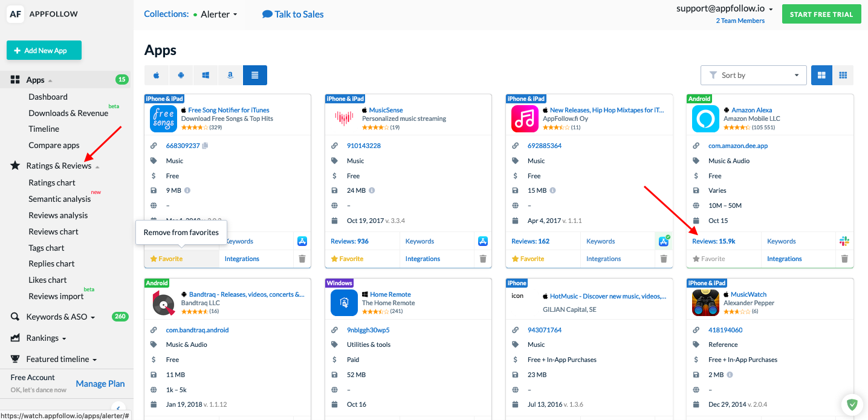Open Semantic analysis page
The width and height of the screenshot is (868, 420).
[x=59, y=199]
